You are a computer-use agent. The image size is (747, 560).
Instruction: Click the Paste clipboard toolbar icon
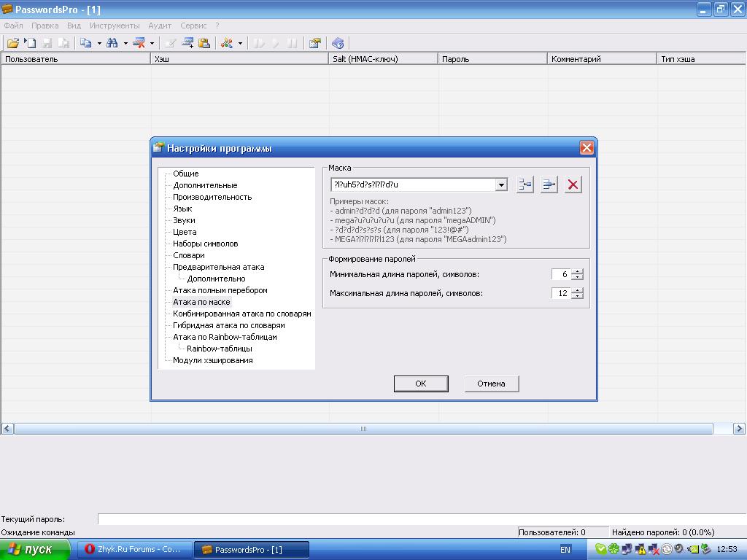click(x=204, y=43)
